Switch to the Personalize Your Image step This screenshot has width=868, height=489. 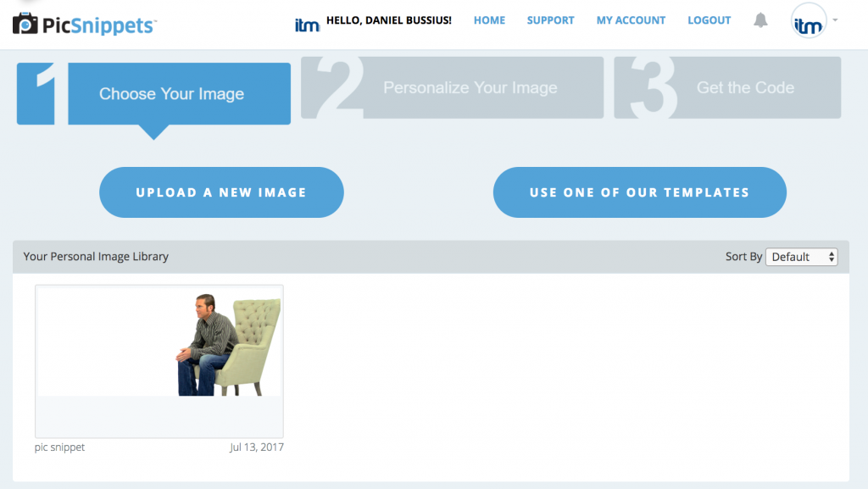[470, 87]
